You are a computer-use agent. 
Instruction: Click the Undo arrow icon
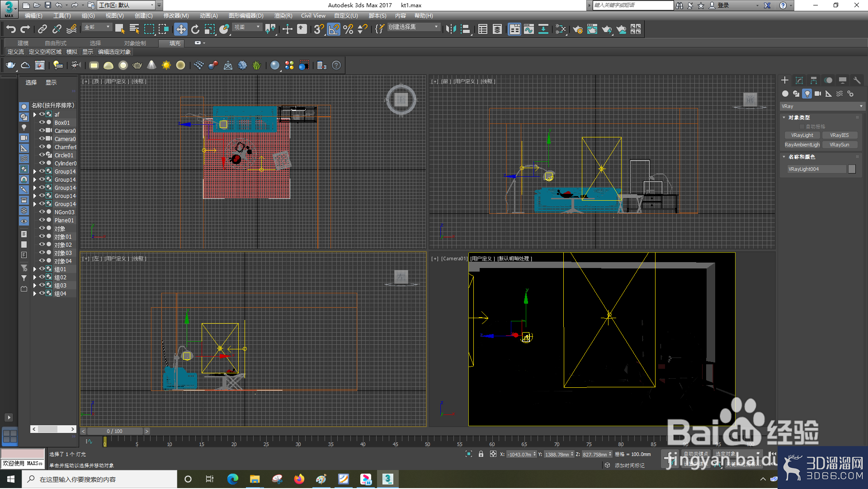[11, 29]
